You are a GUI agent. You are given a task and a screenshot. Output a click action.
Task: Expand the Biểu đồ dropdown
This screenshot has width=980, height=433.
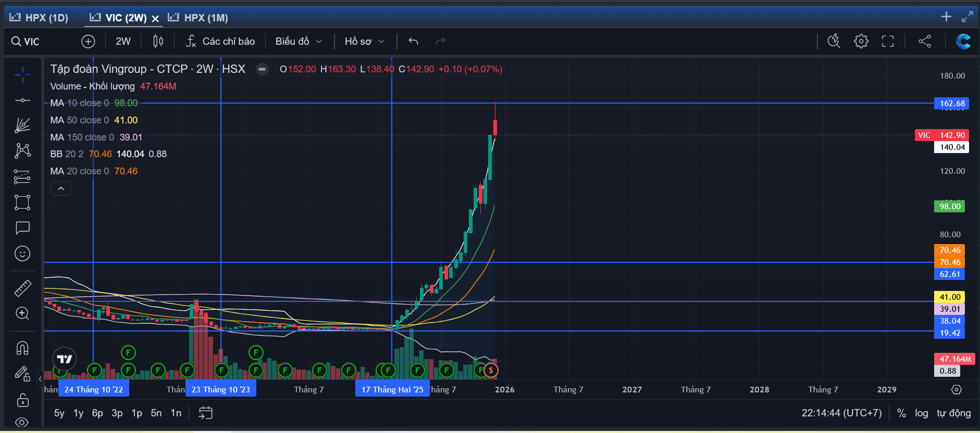pyautogui.click(x=299, y=42)
